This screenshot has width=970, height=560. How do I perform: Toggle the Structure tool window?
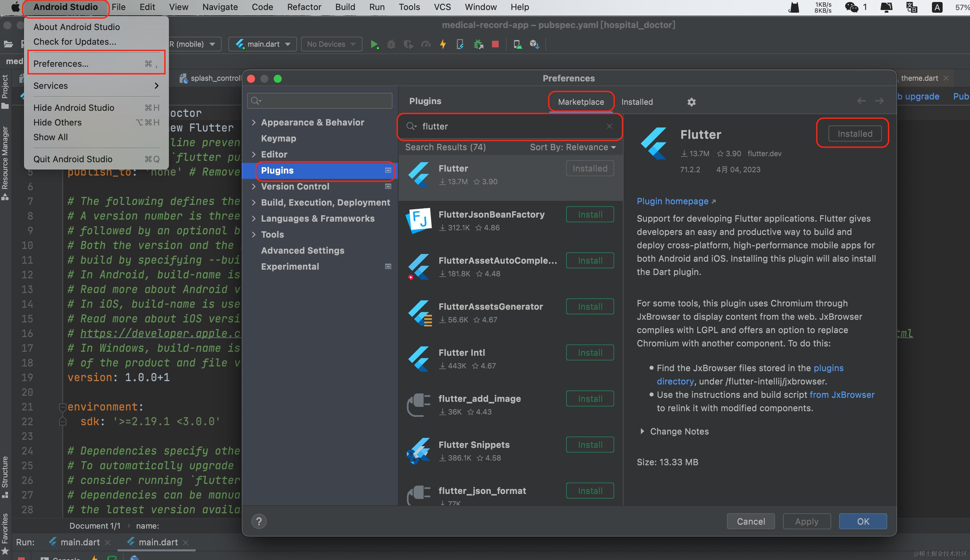click(5, 476)
